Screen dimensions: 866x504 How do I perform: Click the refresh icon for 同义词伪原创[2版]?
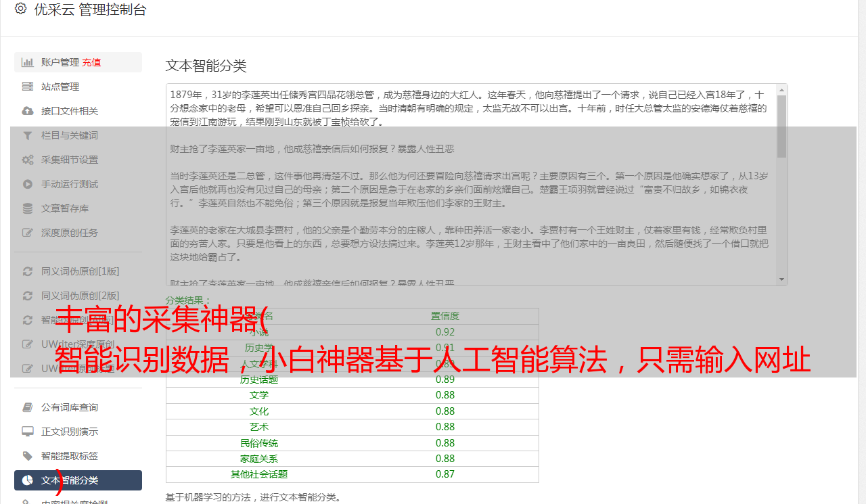click(28, 296)
